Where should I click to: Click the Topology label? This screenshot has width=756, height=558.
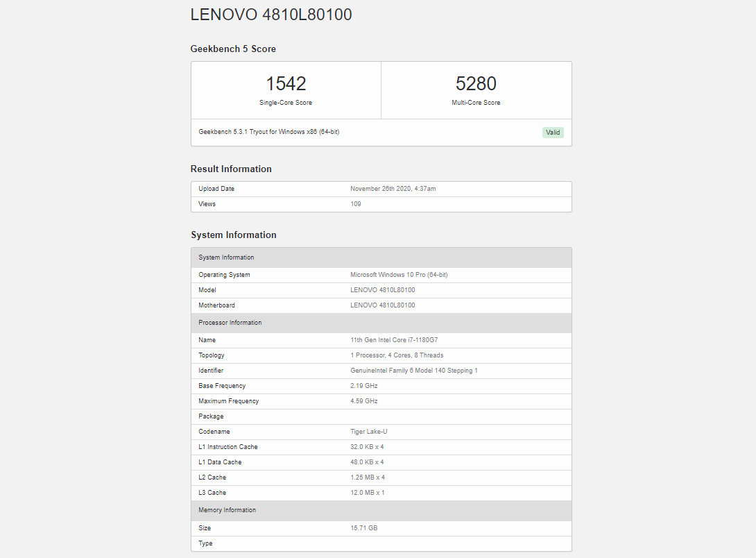(x=212, y=355)
